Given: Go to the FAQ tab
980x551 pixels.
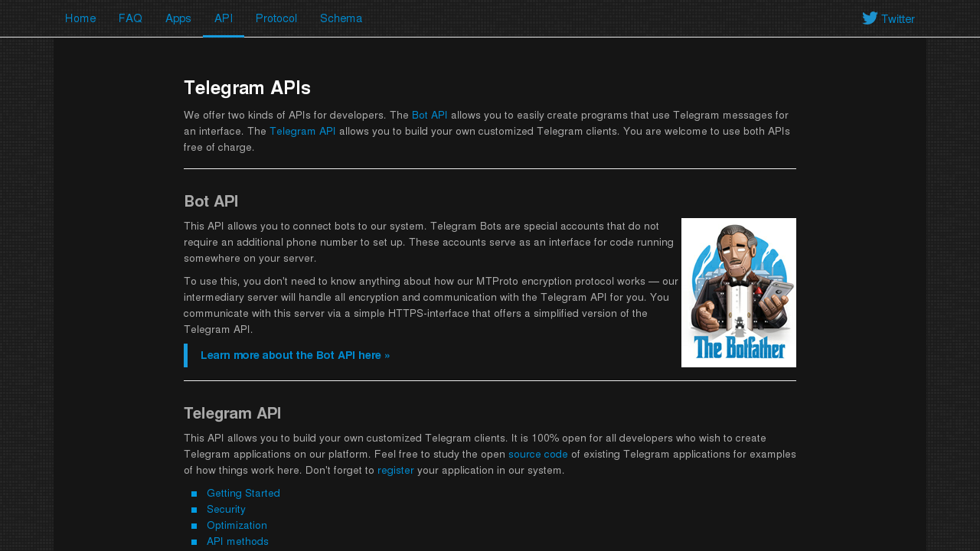Looking at the screenshot, I should click(x=130, y=18).
